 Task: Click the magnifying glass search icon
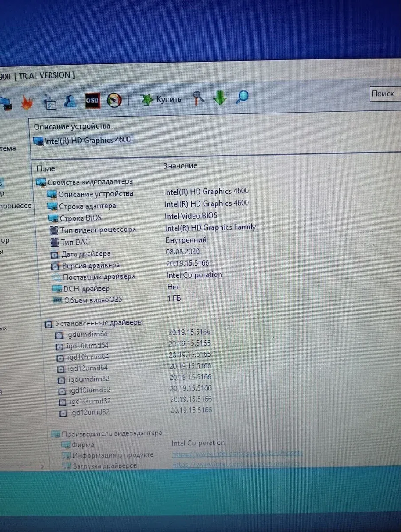(x=242, y=97)
